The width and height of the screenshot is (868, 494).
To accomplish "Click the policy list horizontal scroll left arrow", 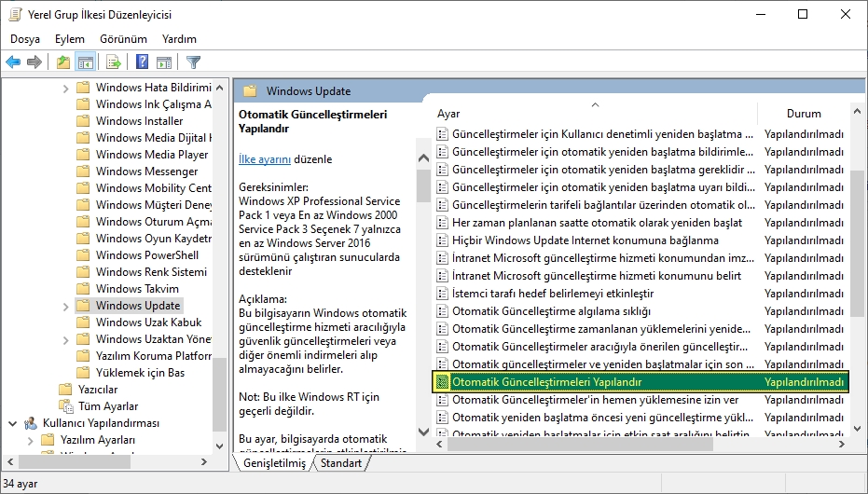I will point(439,444).
